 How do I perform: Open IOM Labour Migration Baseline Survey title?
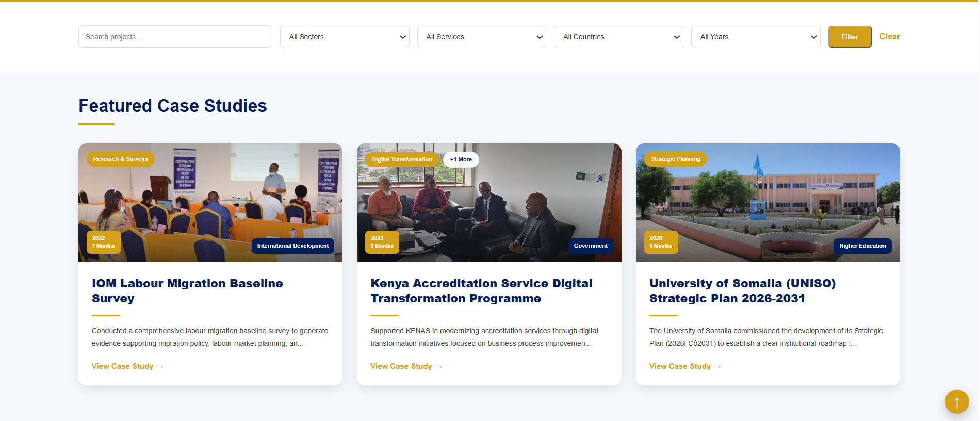click(x=187, y=291)
